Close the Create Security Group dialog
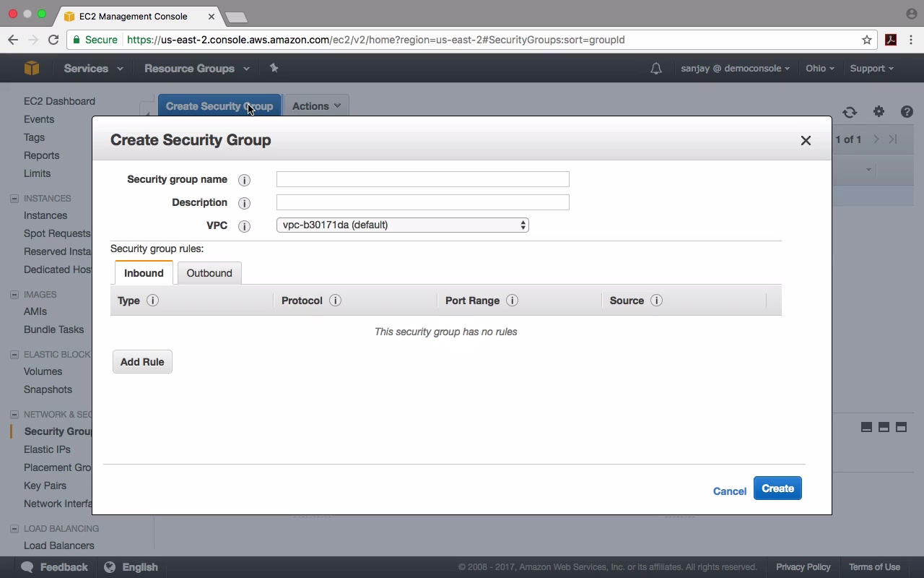Screen dimensions: 924x578 click(806, 140)
